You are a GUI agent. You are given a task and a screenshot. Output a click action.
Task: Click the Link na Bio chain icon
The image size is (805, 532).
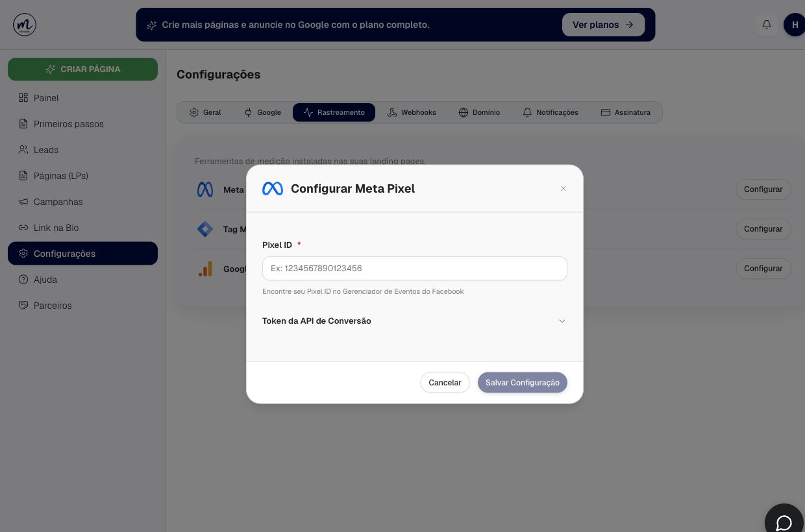(23, 228)
